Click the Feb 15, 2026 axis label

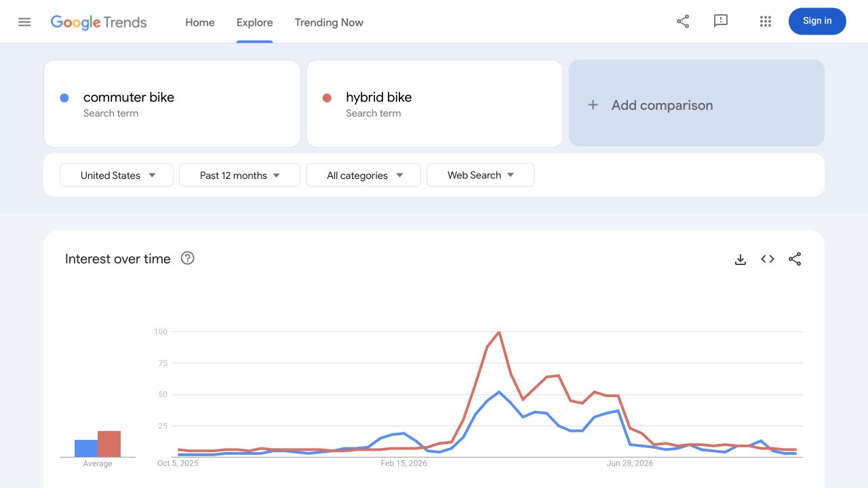pyautogui.click(x=404, y=464)
